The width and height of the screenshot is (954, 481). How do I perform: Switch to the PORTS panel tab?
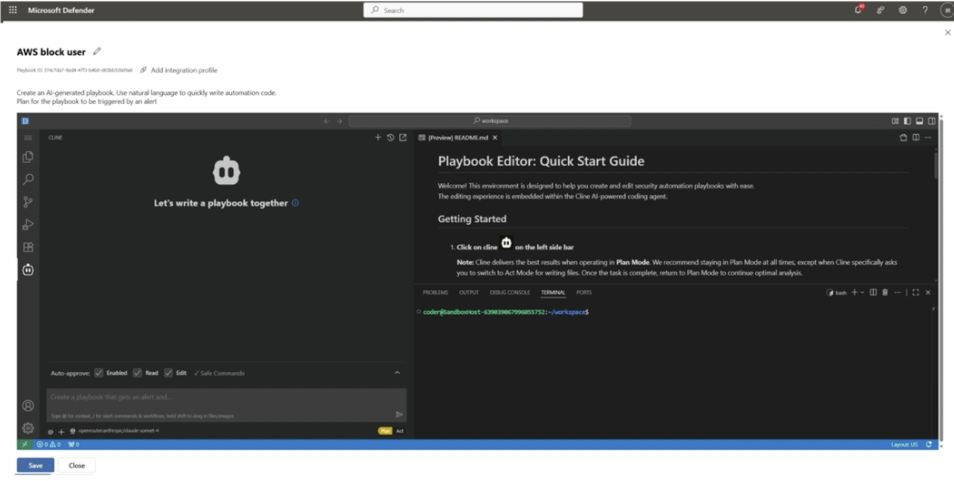[584, 292]
